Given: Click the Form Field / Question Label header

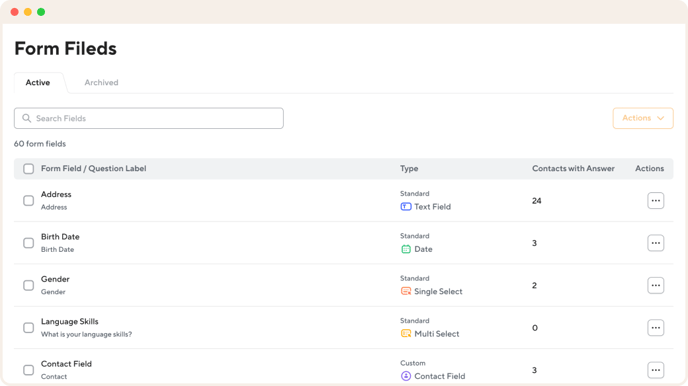Looking at the screenshot, I should pyautogui.click(x=93, y=168).
